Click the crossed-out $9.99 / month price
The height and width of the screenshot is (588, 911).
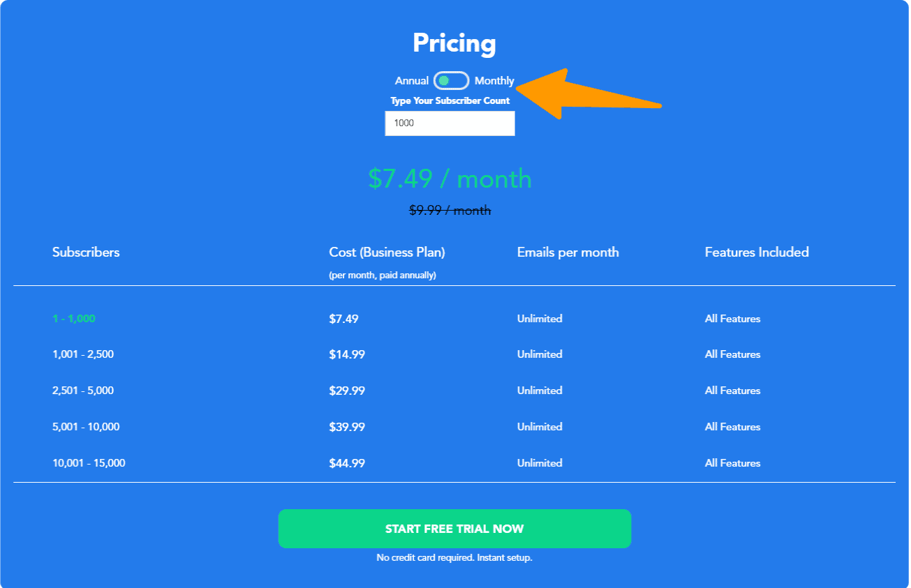tap(450, 210)
